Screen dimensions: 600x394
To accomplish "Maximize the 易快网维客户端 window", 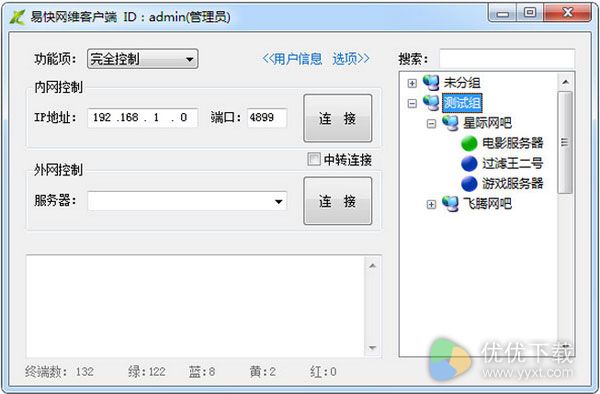I will [x=530, y=13].
